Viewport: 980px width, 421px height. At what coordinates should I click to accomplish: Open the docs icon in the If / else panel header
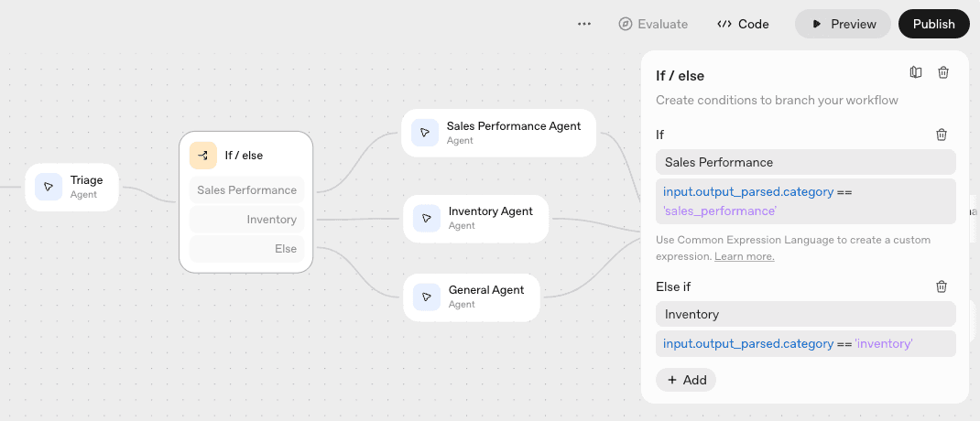pos(916,73)
